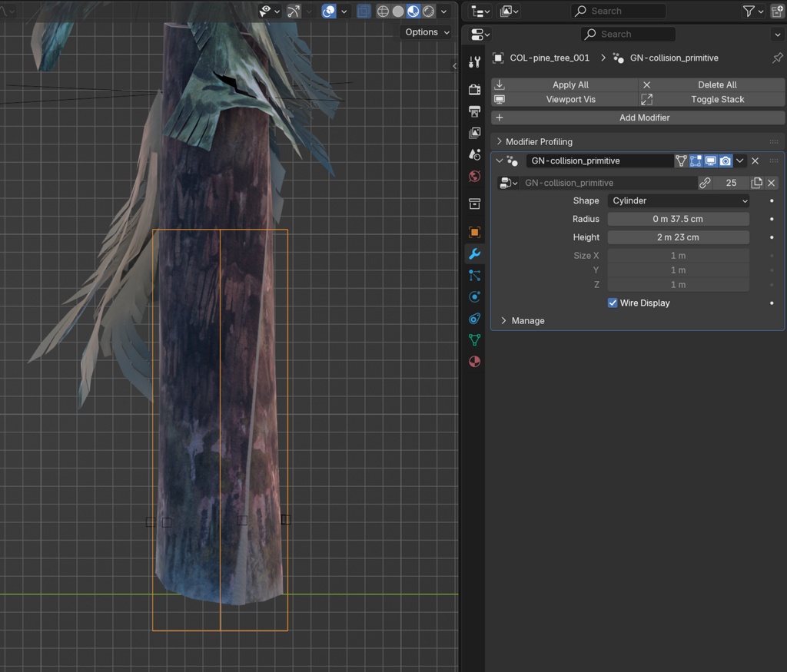This screenshot has height=672, width=787.
Task: Open the Tool properties tab
Action: (475, 62)
